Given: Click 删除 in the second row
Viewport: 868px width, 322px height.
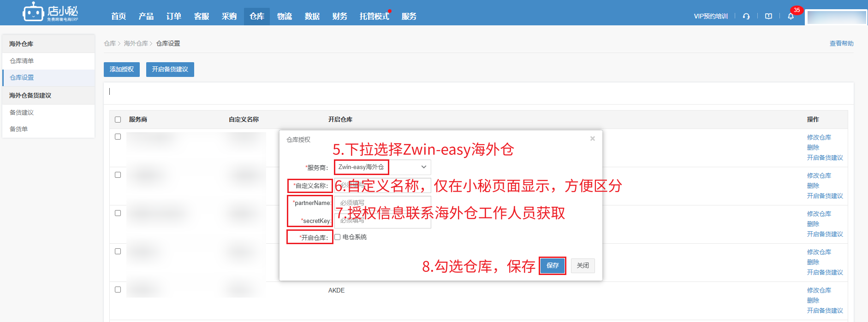Looking at the screenshot, I should pos(813,186).
